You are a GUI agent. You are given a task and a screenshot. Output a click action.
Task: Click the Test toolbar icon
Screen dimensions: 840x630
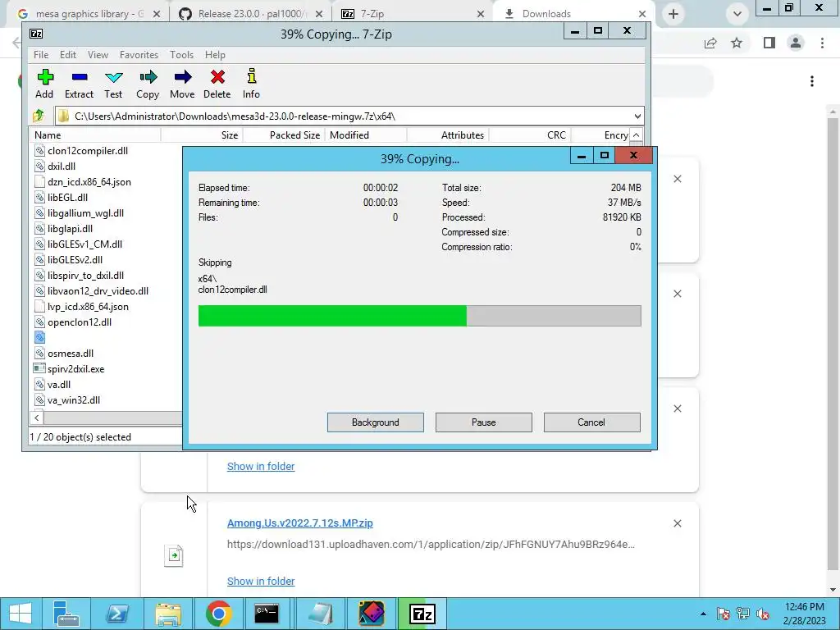tap(113, 84)
